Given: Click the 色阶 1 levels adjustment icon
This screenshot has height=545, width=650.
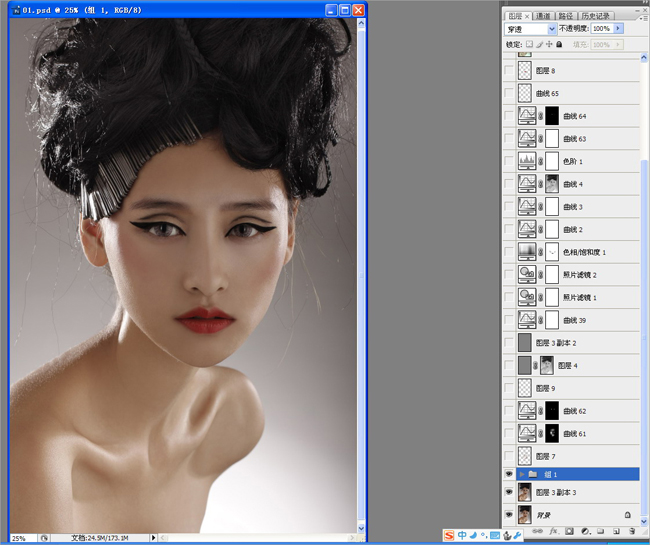Looking at the screenshot, I should tap(527, 161).
